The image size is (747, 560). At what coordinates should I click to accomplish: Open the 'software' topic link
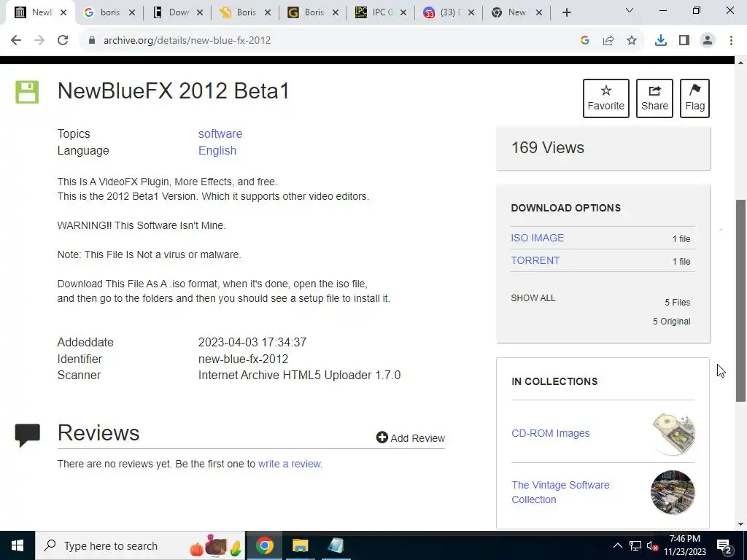tap(220, 134)
